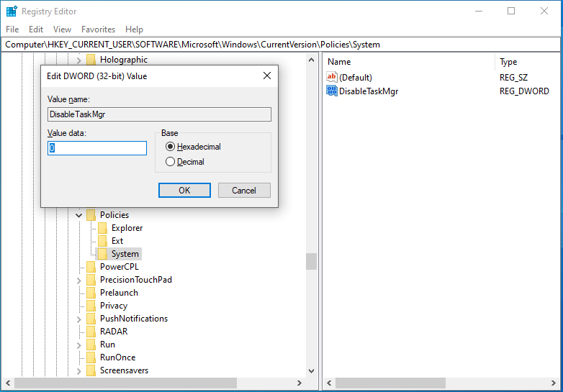Expand the Screensavers tree node
563x392 pixels.
point(79,370)
